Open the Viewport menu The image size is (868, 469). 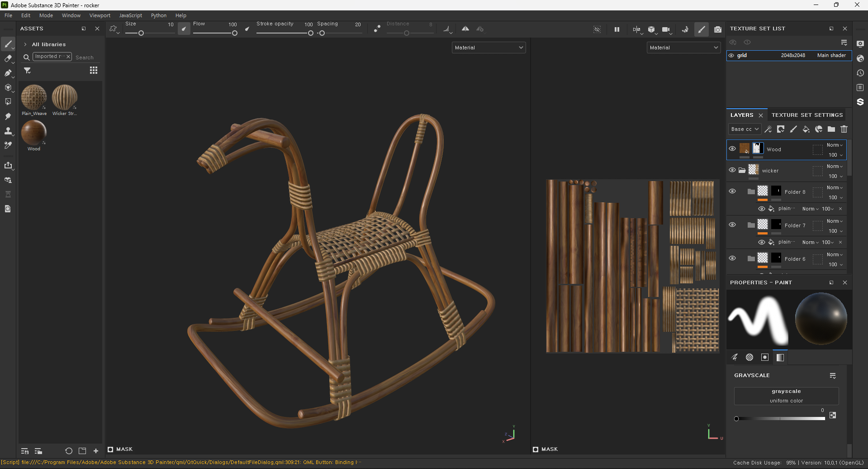[x=100, y=15]
